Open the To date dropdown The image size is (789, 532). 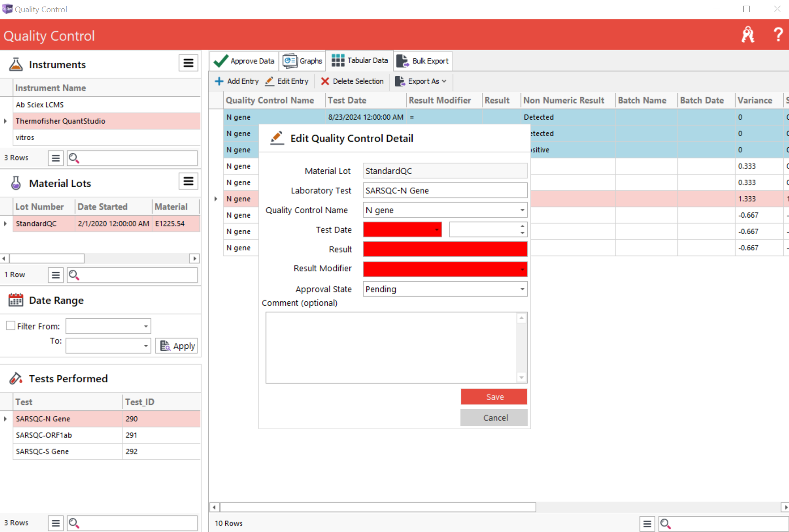pos(146,346)
